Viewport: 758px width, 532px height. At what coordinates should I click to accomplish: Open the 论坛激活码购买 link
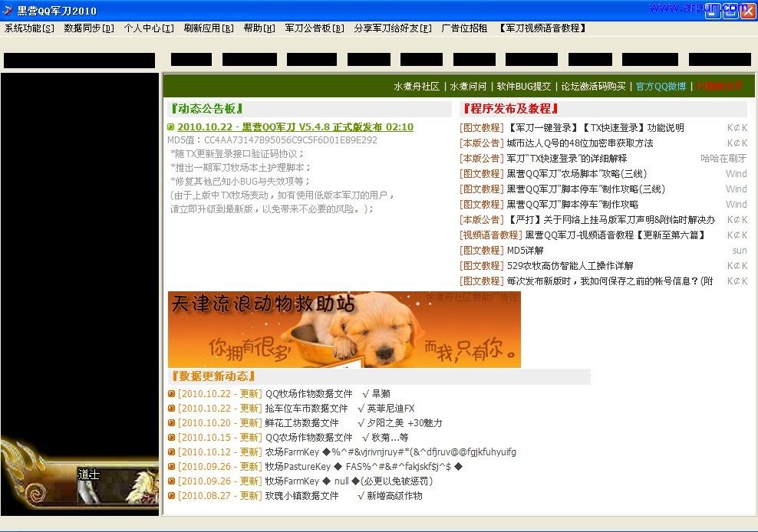tap(594, 87)
